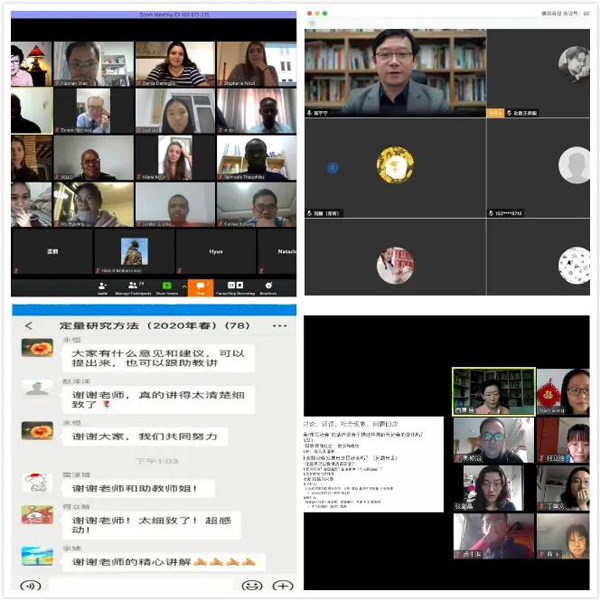The image size is (600, 601).
Task: Open the Reactions icon in Zoom toolbar
Action: [x=268, y=286]
